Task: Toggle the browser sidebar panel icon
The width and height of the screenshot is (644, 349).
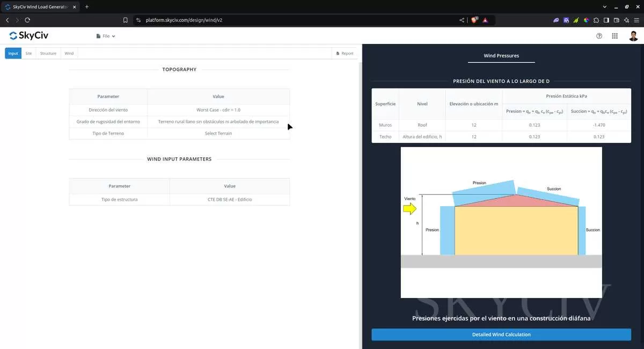Action: 606,20
